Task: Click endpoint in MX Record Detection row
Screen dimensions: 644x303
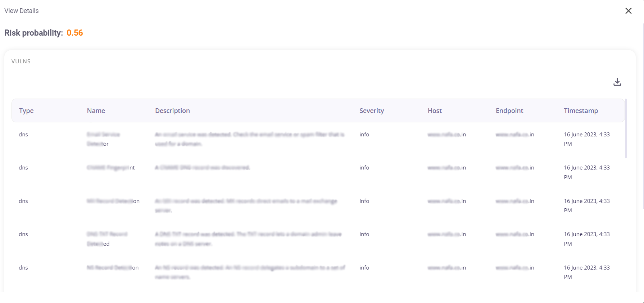Action: 515,201
